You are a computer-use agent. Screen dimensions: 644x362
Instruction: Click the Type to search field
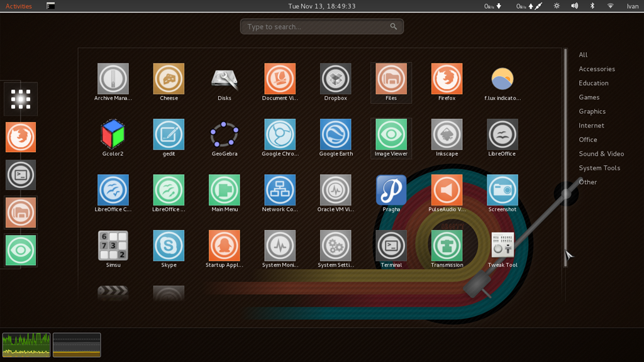321,26
